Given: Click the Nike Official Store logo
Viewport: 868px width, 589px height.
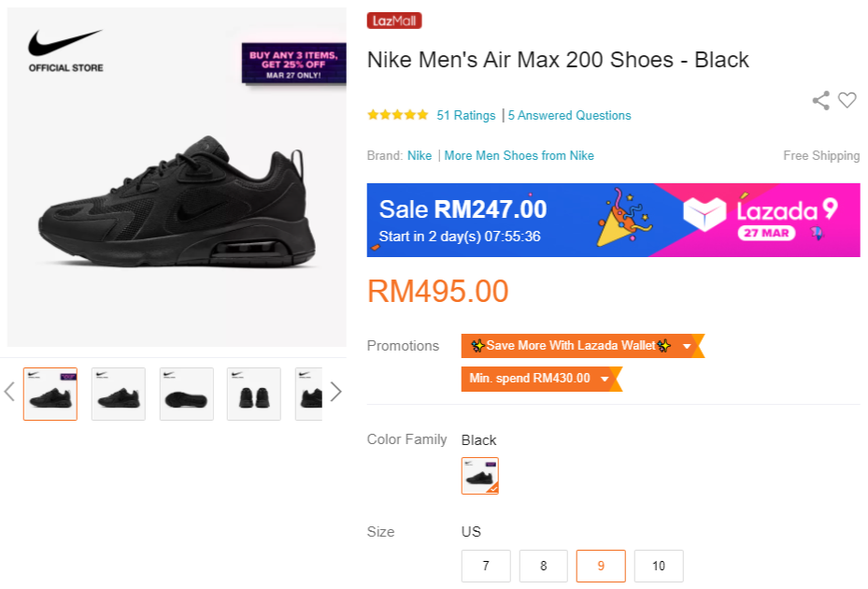Looking at the screenshot, I should 65,50.
